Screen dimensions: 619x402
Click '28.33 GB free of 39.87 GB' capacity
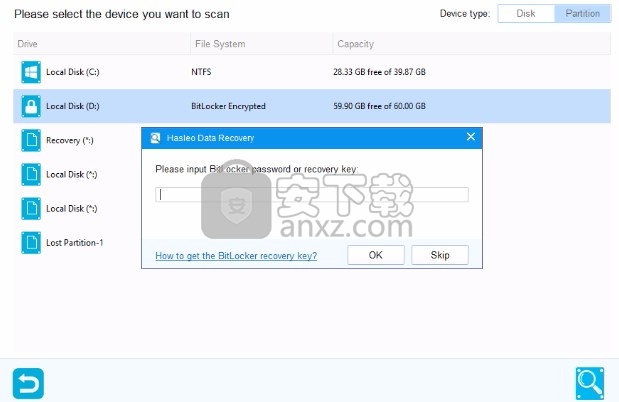pyautogui.click(x=379, y=72)
